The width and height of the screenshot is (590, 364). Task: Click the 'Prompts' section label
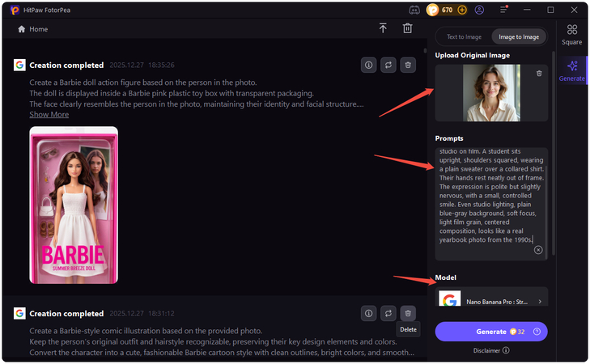click(x=449, y=138)
